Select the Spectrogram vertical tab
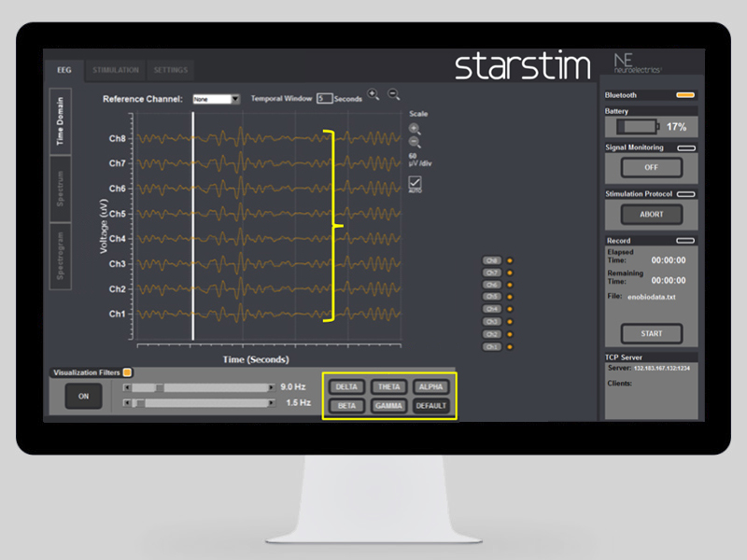Image resolution: width=747 pixels, height=560 pixels. click(61, 256)
